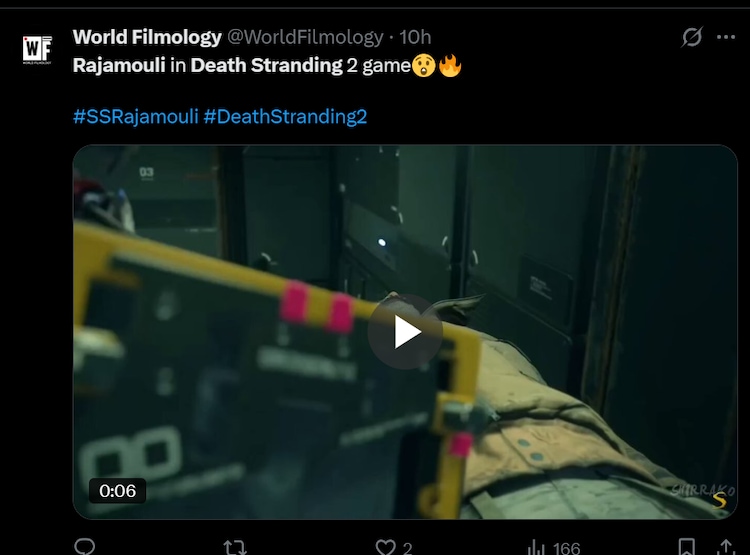Click the World Filmology display name
750x555 pixels.
(x=147, y=37)
